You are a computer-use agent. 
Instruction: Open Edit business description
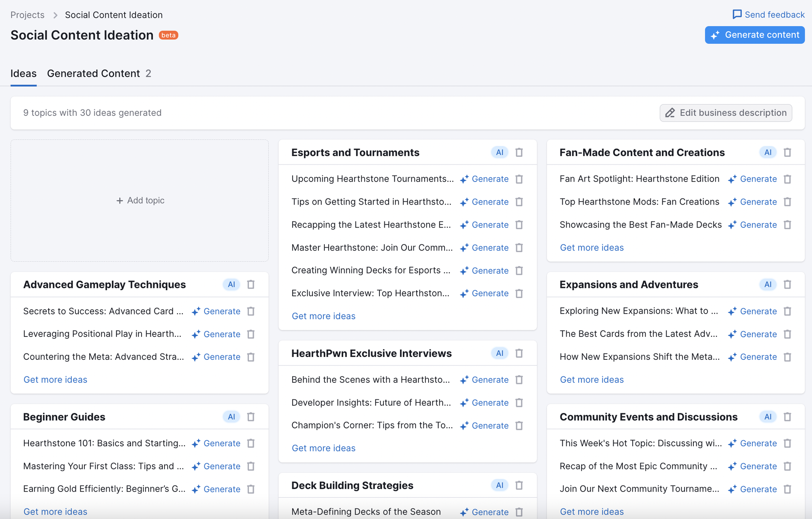[726, 113]
